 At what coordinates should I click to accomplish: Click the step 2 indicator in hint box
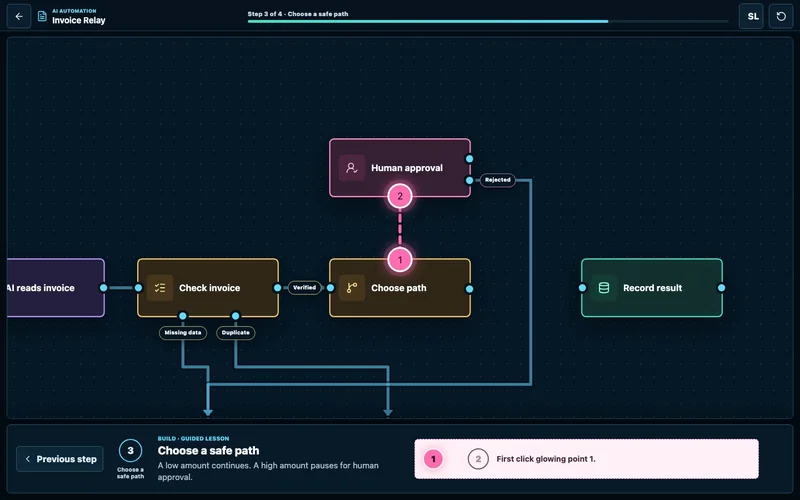(478, 459)
